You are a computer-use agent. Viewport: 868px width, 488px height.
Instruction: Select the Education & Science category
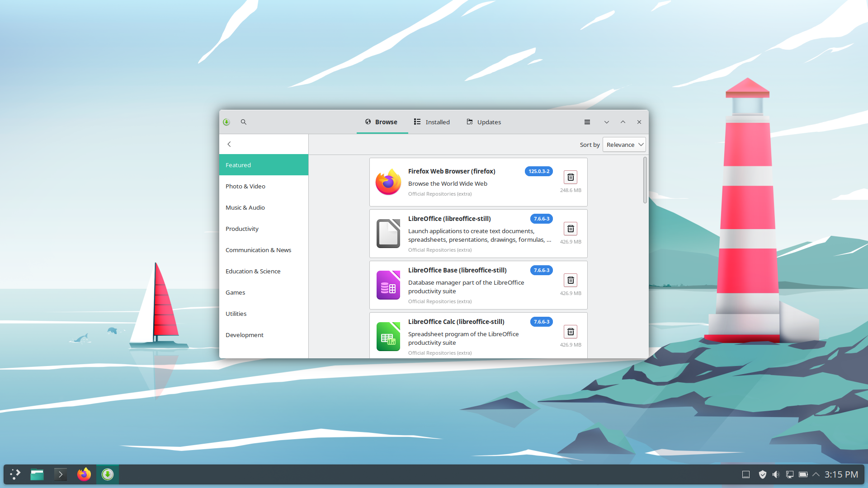(x=264, y=271)
